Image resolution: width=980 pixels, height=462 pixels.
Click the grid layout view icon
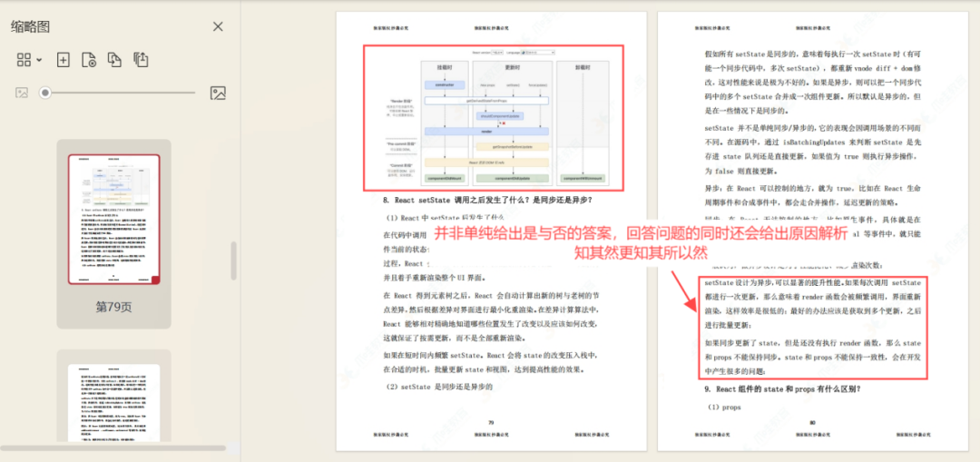point(24,60)
